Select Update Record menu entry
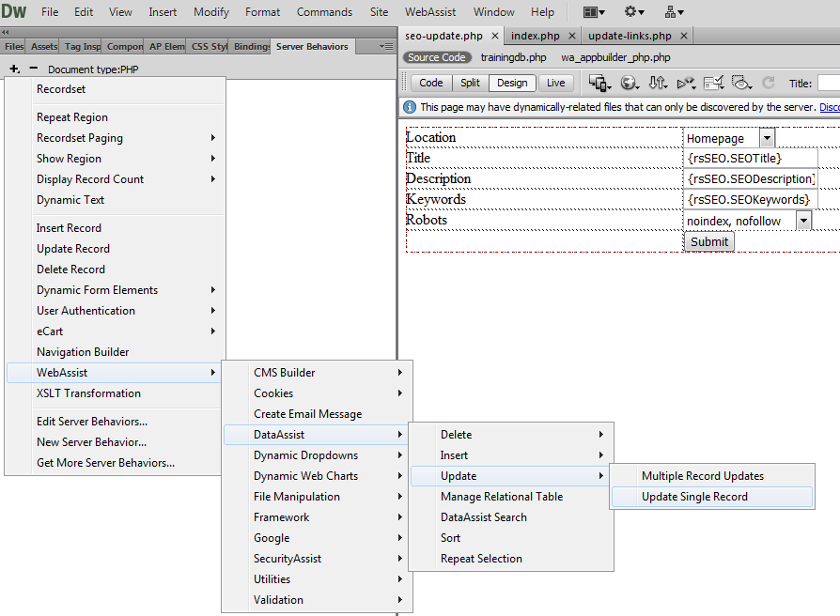840x616 pixels. pyautogui.click(x=116, y=248)
